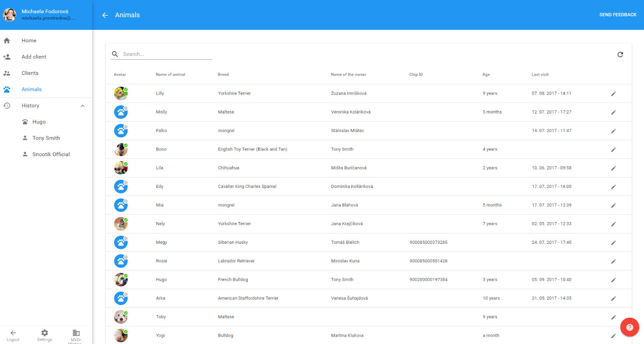Edit the Hugo French Bulldog row

tap(613, 280)
